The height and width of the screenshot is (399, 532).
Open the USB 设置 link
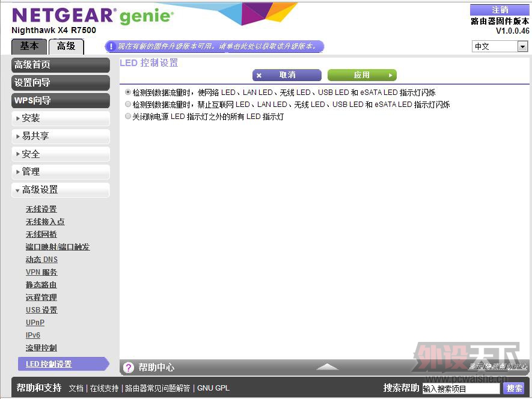pyautogui.click(x=41, y=310)
